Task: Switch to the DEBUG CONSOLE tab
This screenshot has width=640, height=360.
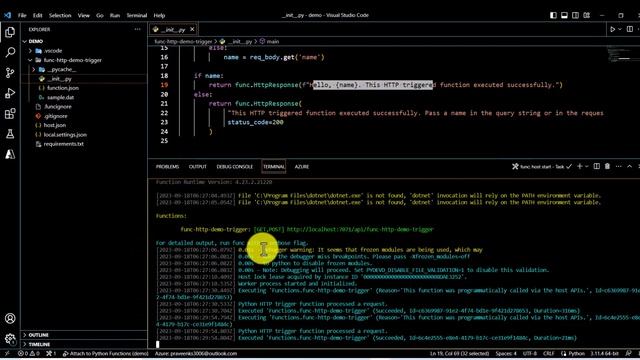Action: 235,167
